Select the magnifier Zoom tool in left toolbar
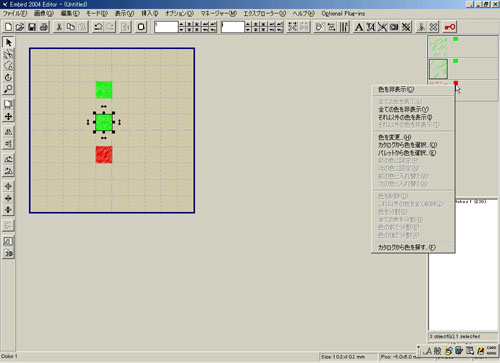 pos(8,89)
